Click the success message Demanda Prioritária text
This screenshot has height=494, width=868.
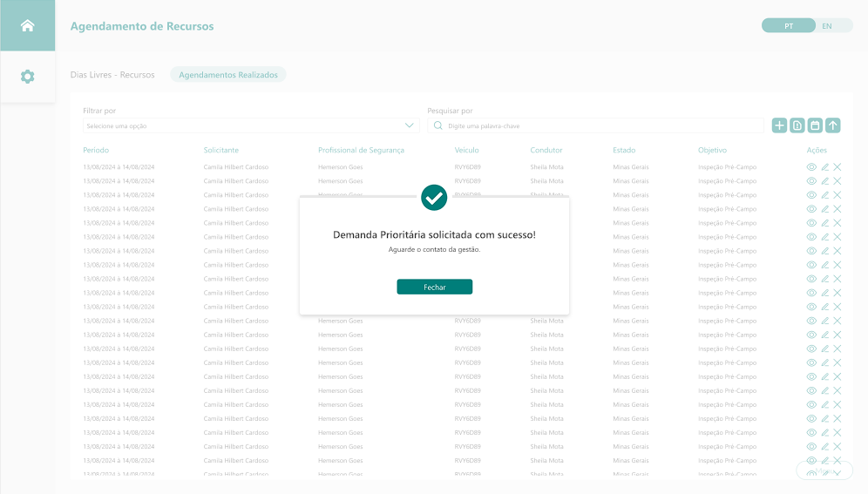[x=434, y=234]
